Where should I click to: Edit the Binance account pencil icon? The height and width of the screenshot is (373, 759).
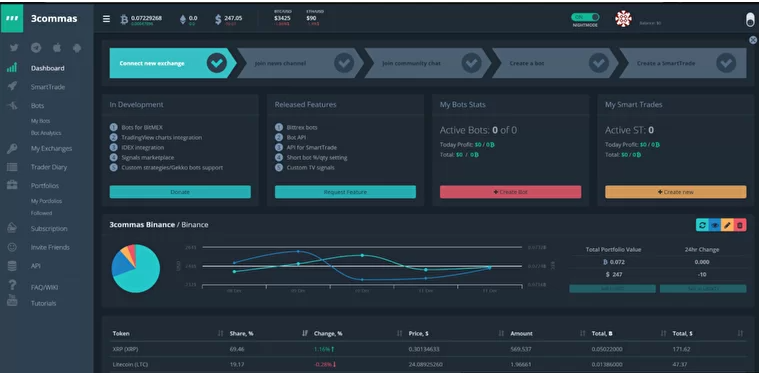727,225
